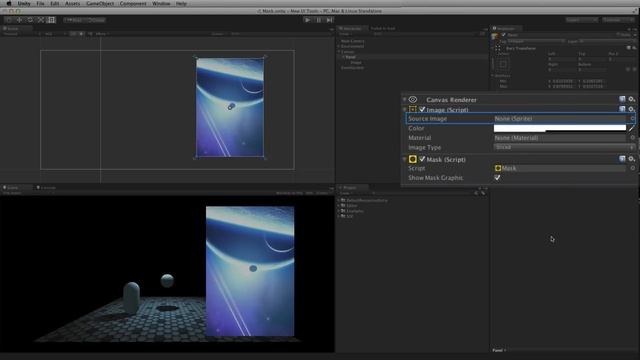Click the Image (Script) component icon
This screenshot has height=360, width=640.
(x=413, y=109)
